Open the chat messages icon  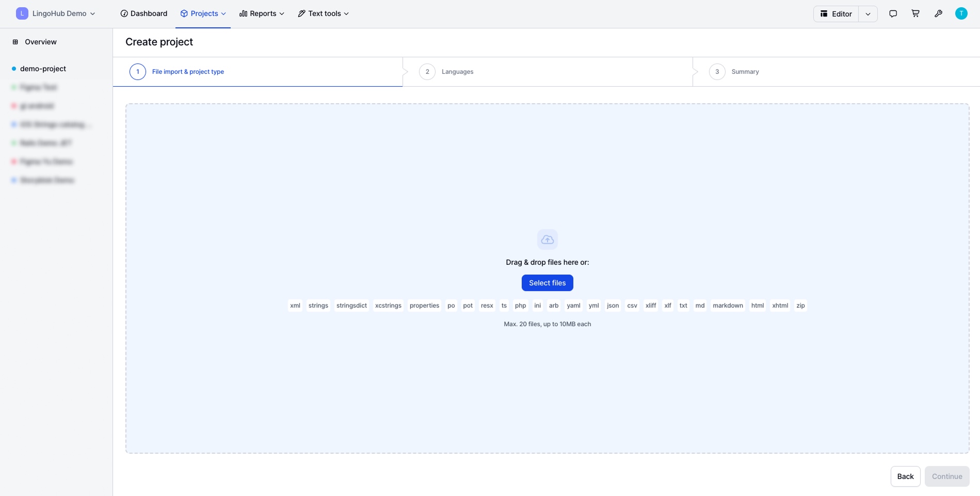click(893, 14)
